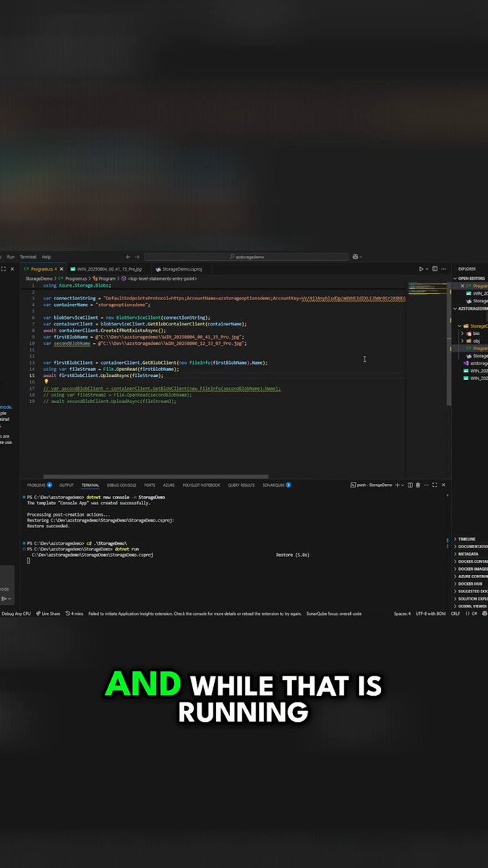This screenshot has height=868, width=488.
Task: Change indentation via Spaces: 4
Action: coord(402,613)
